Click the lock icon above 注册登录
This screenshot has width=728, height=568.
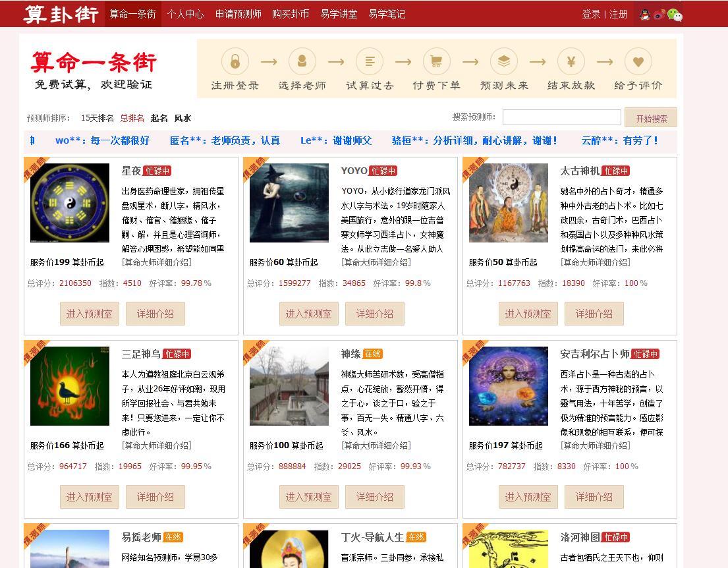pyautogui.click(x=235, y=61)
